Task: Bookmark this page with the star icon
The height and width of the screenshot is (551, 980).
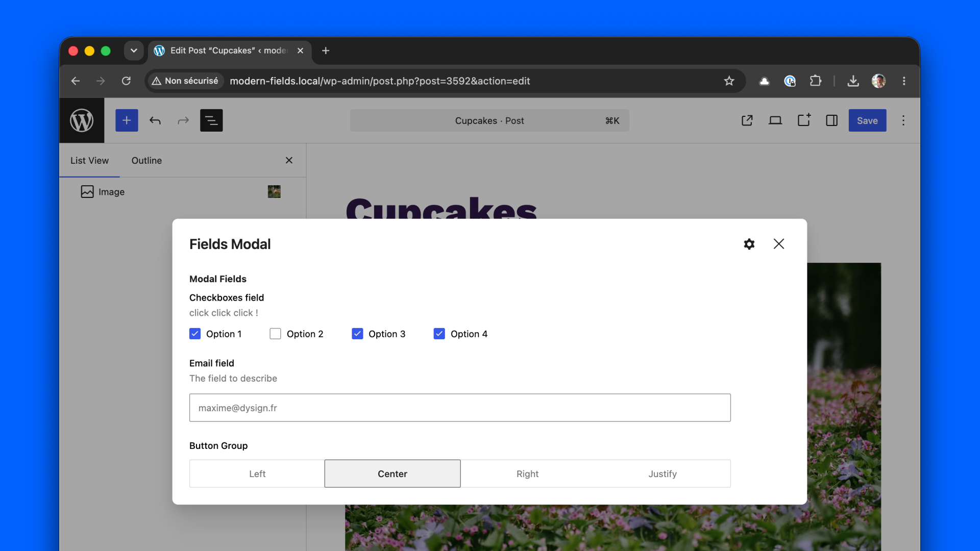Action: pos(729,81)
